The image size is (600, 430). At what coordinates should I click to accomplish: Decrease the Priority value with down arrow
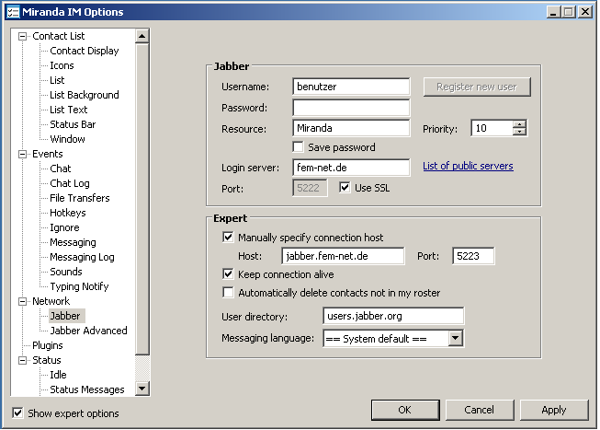519,132
